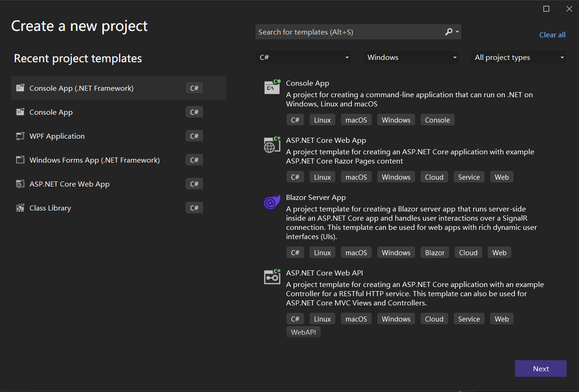The width and height of the screenshot is (579, 392).
Task: Click the WebAPI tag
Action: 304,332
